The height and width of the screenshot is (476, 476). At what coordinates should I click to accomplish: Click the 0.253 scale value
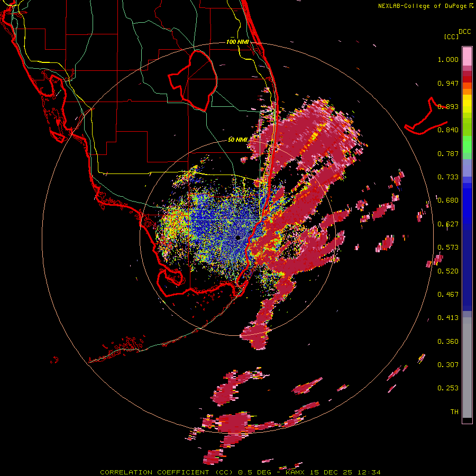coord(448,388)
